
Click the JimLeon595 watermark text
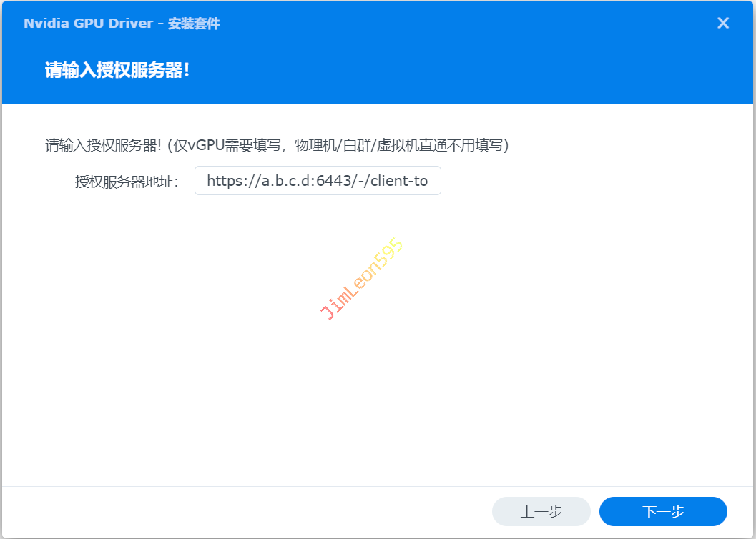[362, 279]
